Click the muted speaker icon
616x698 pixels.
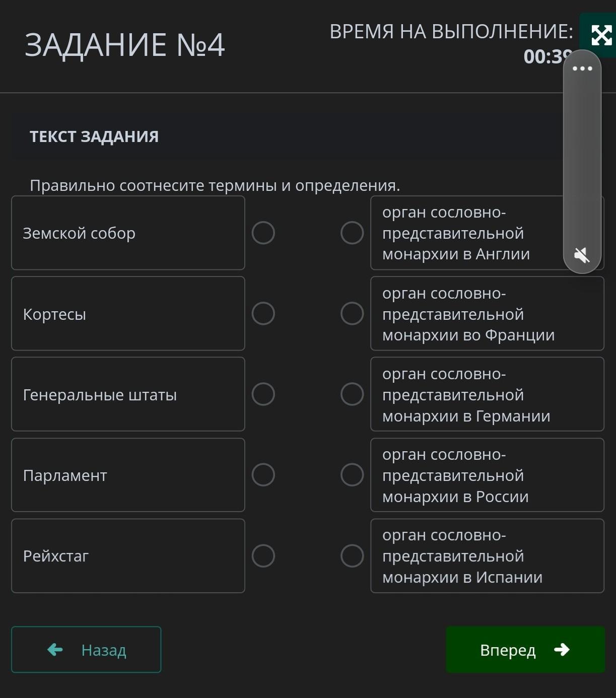tap(582, 255)
